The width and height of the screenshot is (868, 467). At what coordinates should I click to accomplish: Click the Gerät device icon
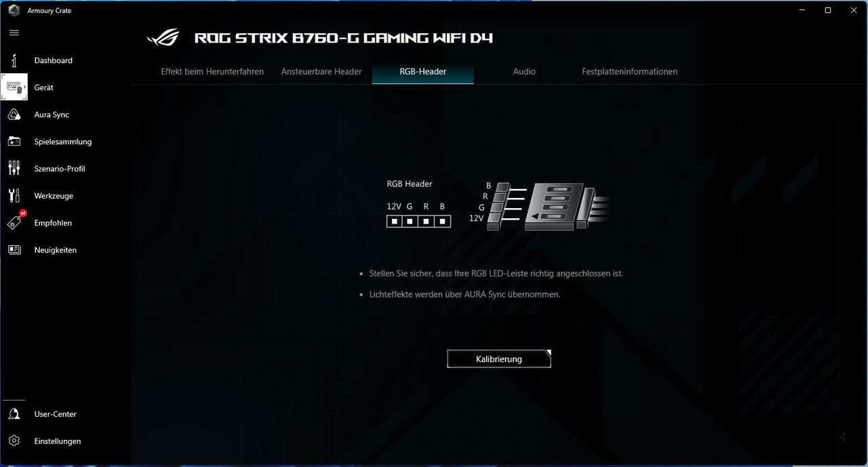point(14,87)
